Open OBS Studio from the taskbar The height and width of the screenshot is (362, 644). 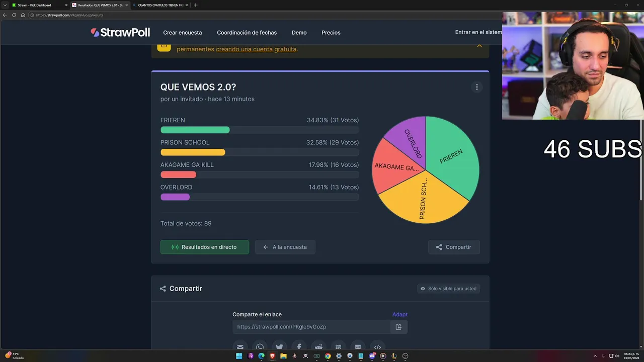coord(405,356)
